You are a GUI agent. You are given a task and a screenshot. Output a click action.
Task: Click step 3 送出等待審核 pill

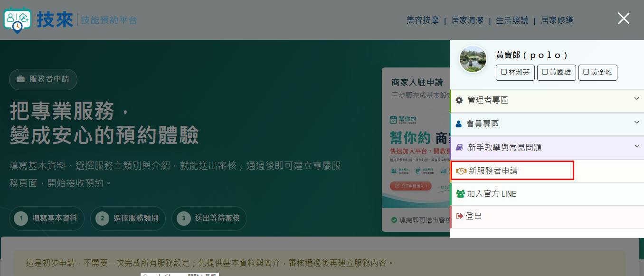pyautogui.click(x=209, y=219)
